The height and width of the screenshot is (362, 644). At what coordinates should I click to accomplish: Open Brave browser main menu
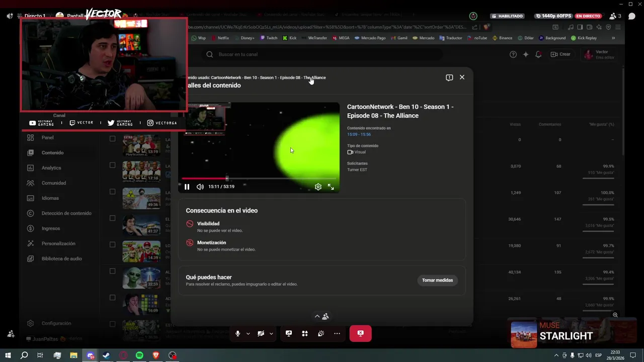[618, 27]
